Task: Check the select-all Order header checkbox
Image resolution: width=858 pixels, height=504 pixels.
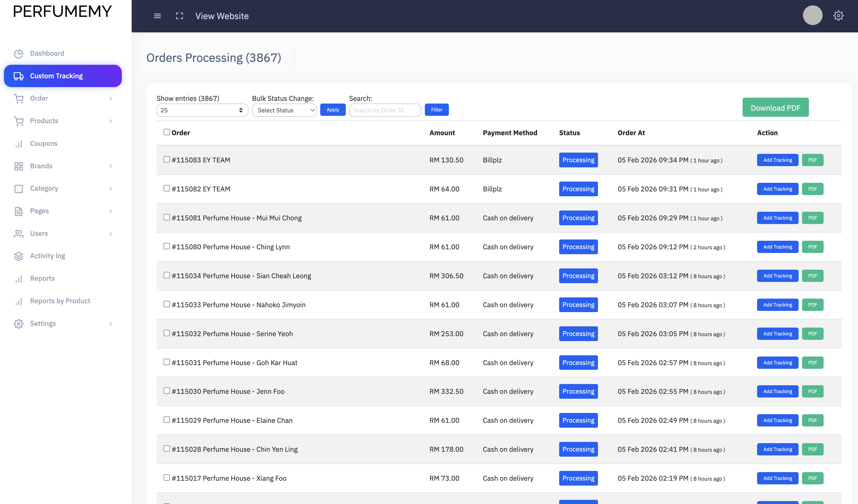Action: click(166, 132)
